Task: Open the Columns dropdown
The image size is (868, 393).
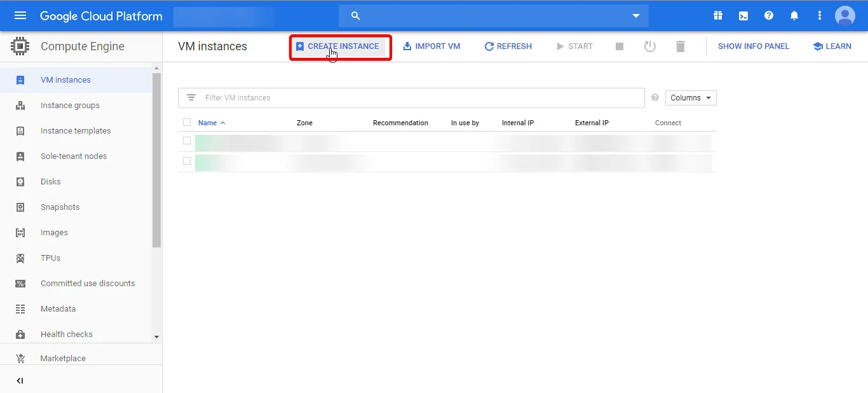Action: (x=690, y=97)
